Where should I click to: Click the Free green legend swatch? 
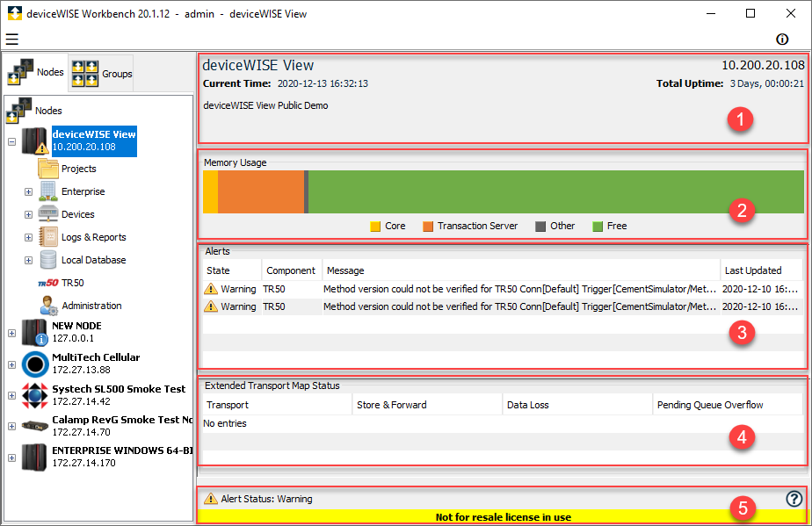pyautogui.click(x=598, y=227)
